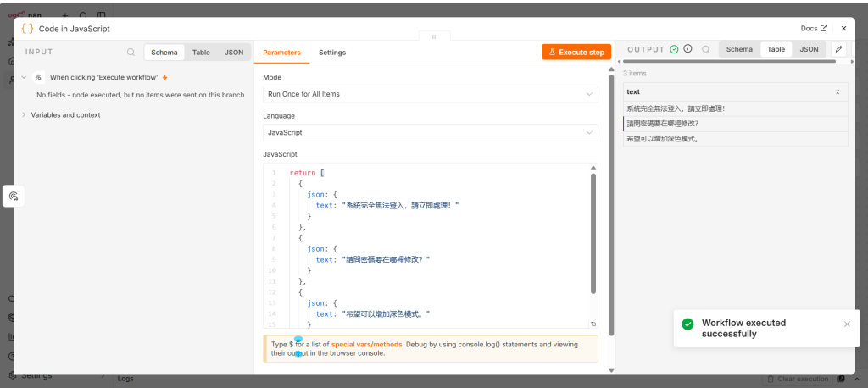Viewport: 868px width, 388px height.
Task: Click parameters panel scroll down arrow
Action: coord(612,369)
